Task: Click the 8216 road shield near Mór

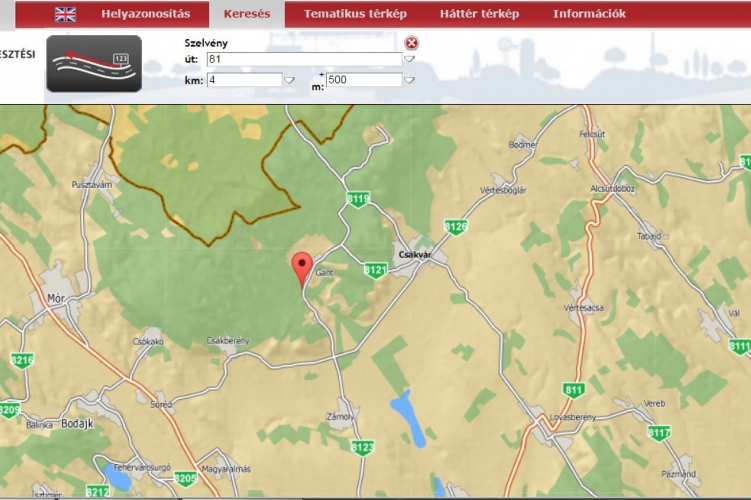Action: [22, 360]
